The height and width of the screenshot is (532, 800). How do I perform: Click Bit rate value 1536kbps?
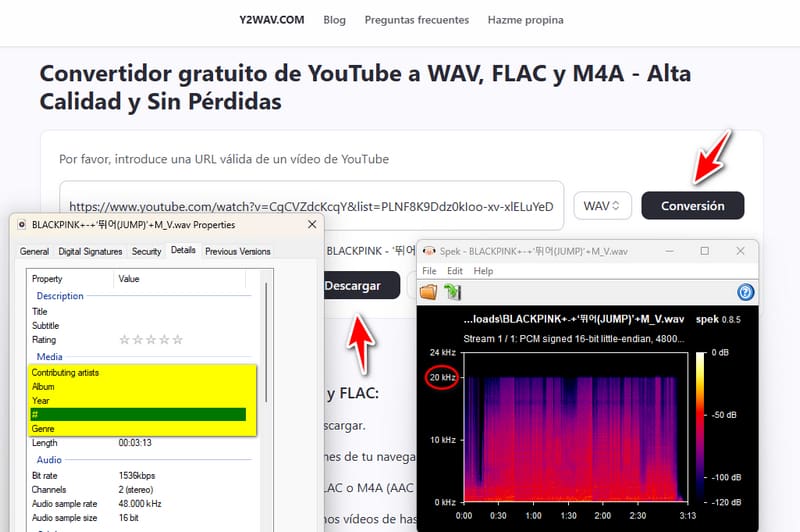click(137, 475)
